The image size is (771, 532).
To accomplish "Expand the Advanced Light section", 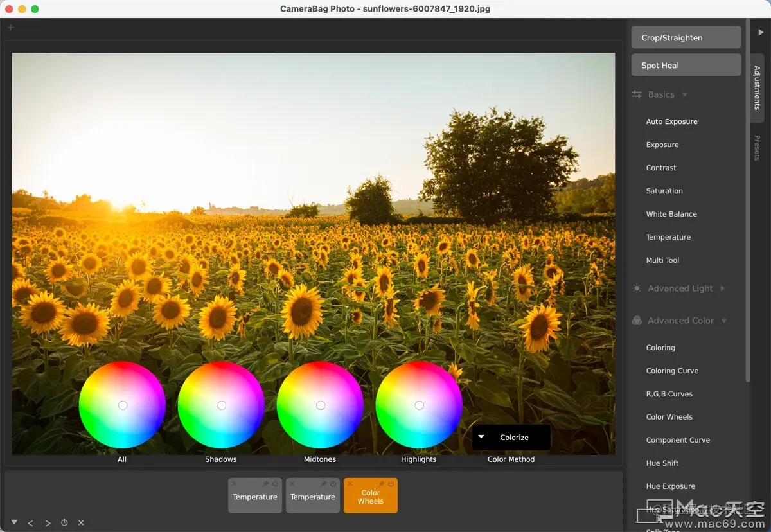I will pyautogui.click(x=680, y=288).
